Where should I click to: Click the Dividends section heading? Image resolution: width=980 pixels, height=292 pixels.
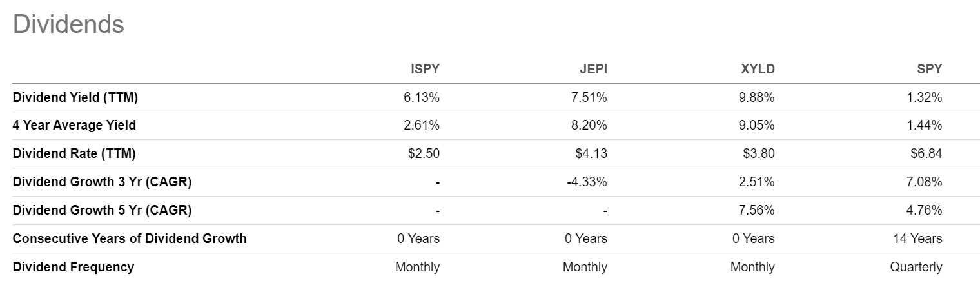click(x=68, y=24)
